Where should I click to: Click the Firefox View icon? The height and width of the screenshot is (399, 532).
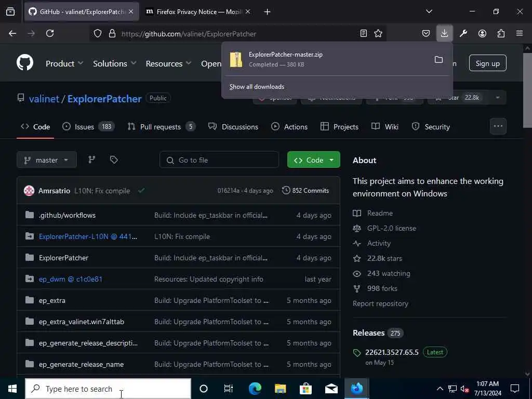(x=10, y=11)
